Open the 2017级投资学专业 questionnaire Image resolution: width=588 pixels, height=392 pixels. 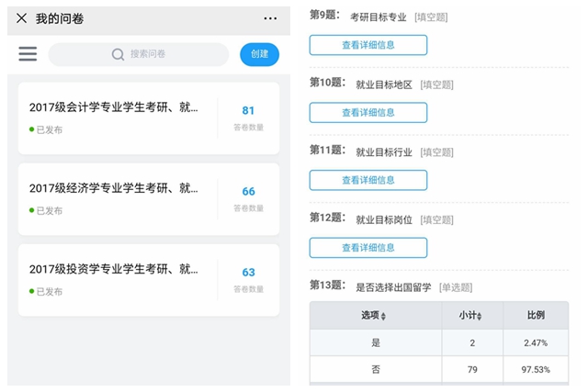113,270
